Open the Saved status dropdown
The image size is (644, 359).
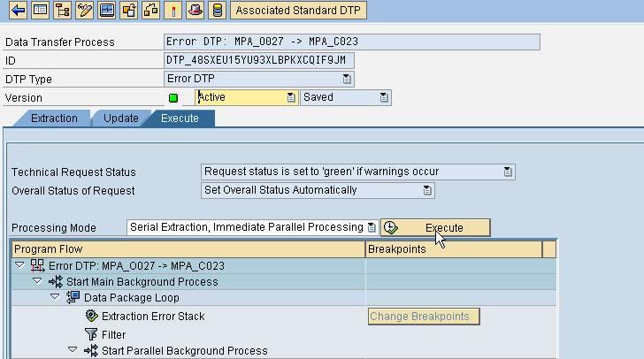coord(384,97)
